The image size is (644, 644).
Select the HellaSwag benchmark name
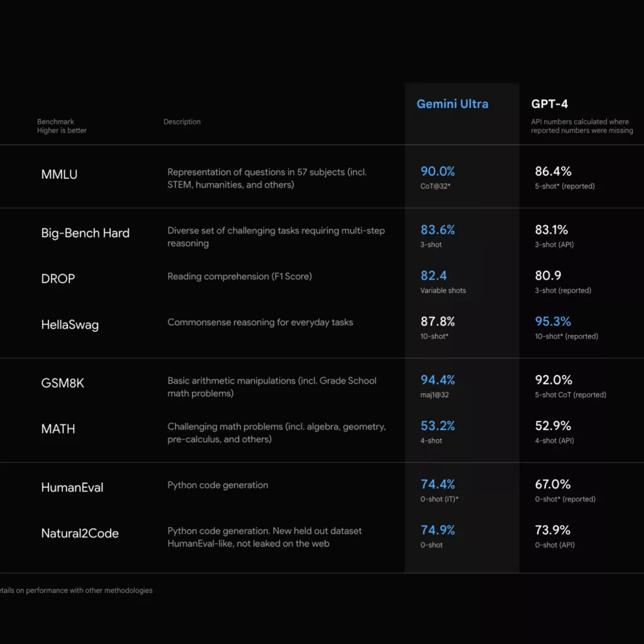(x=70, y=325)
